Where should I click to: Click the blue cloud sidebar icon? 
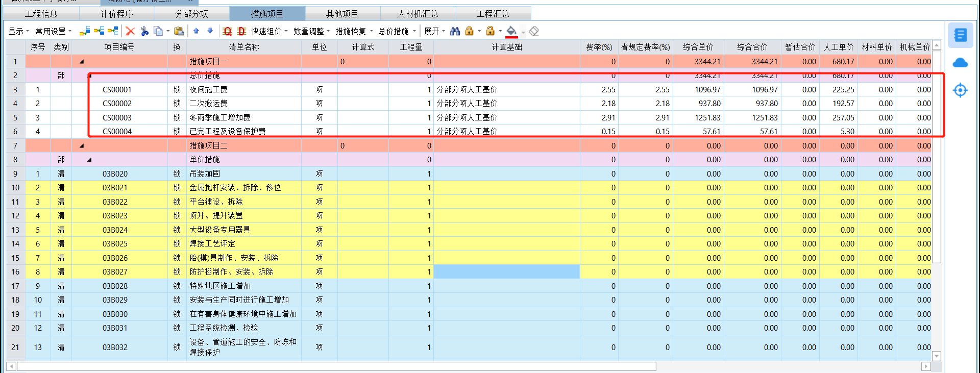(x=960, y=63)
